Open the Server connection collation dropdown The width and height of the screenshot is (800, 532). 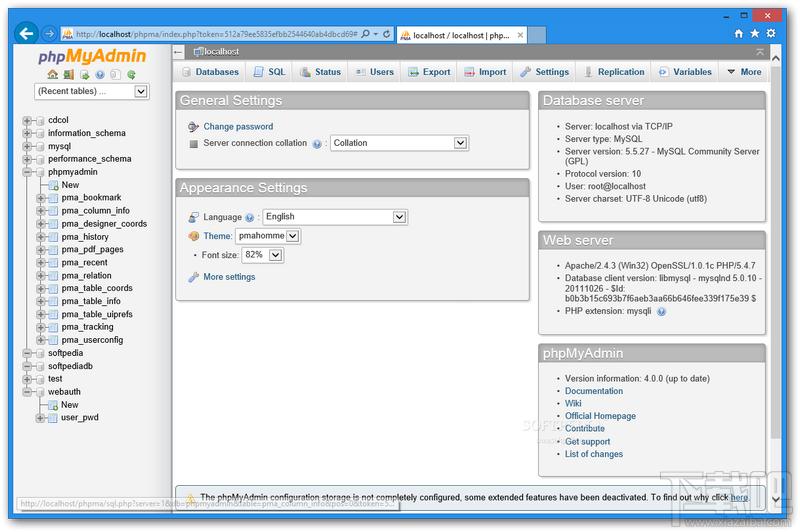click(x=399, y=143)
